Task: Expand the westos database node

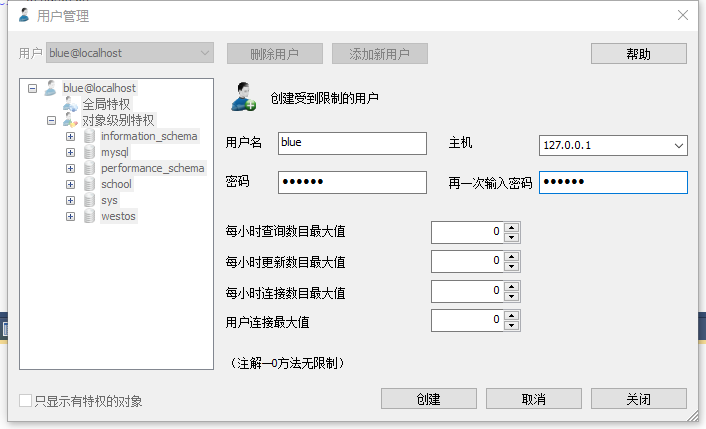Action: click(x=70, y=217)
